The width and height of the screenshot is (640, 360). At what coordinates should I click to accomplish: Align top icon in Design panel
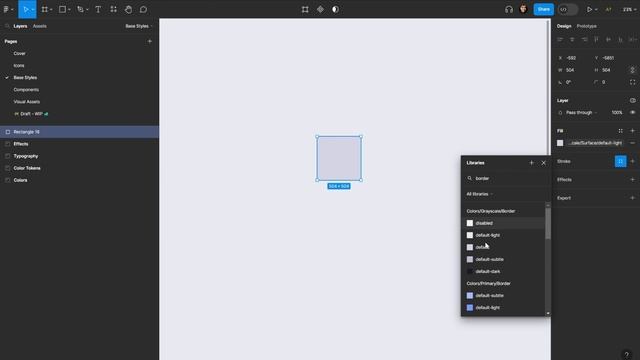point(596,40)
